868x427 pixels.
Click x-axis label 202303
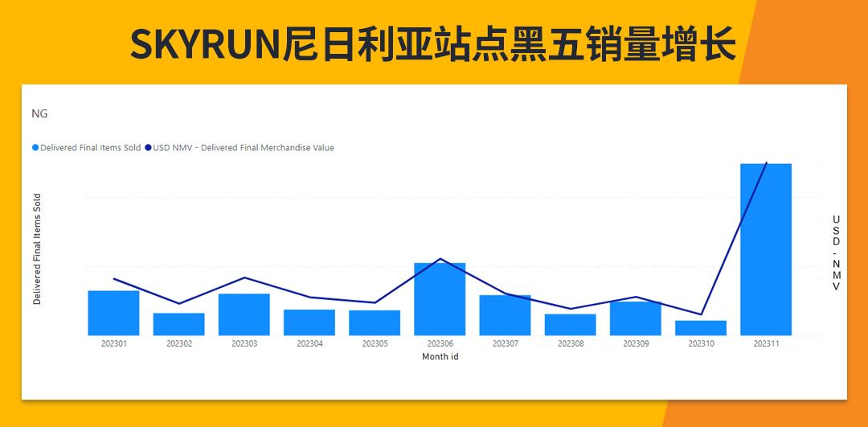(244, 344)
